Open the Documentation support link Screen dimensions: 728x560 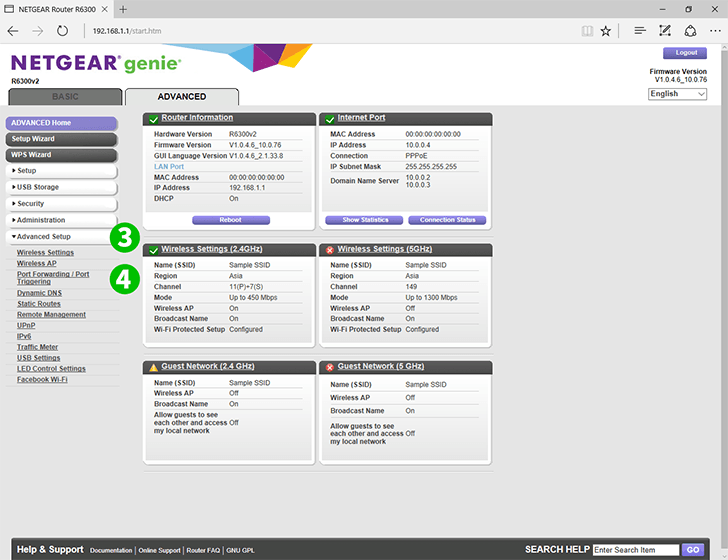pos(111,551)
